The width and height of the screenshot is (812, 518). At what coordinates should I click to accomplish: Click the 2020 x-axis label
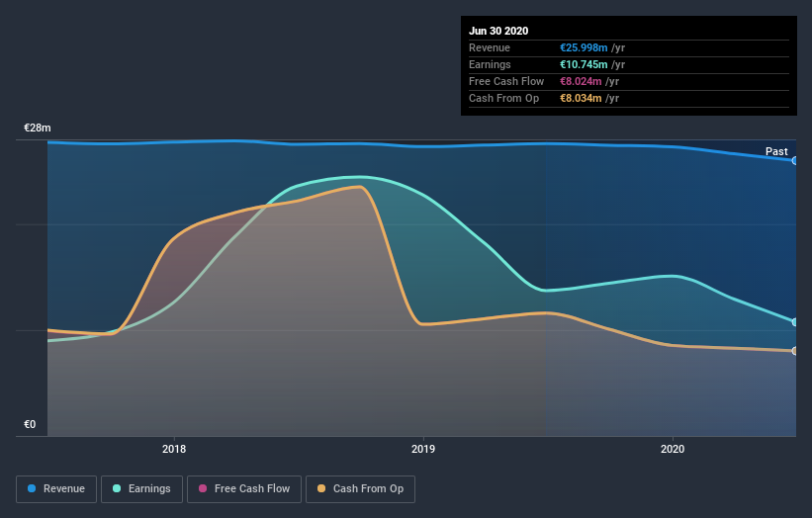pyautogui.click(x=673, y=449)
